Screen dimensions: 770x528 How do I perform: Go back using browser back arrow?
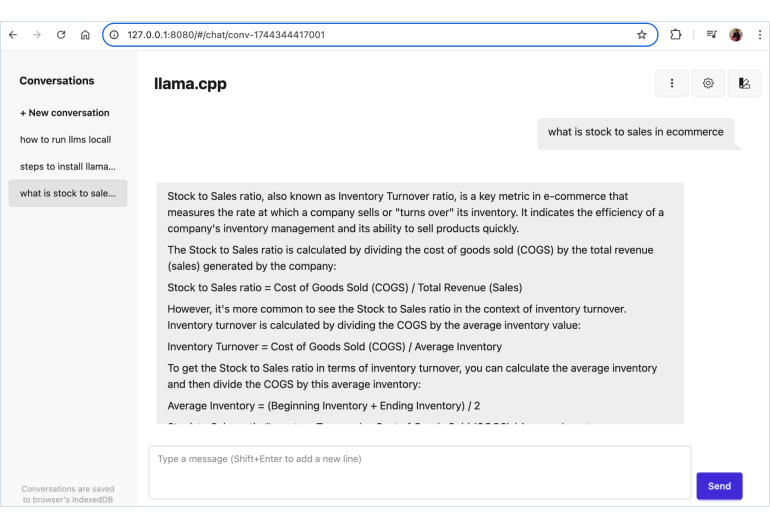point(13,35)
